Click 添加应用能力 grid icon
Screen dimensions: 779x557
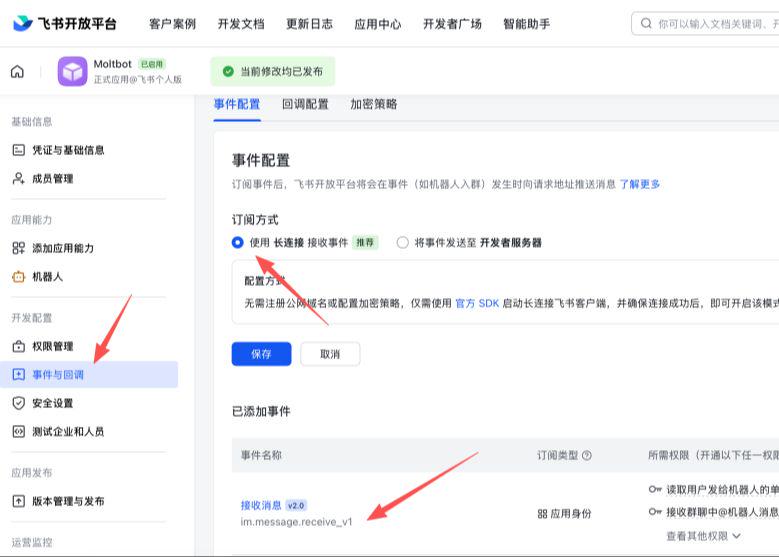18,248
